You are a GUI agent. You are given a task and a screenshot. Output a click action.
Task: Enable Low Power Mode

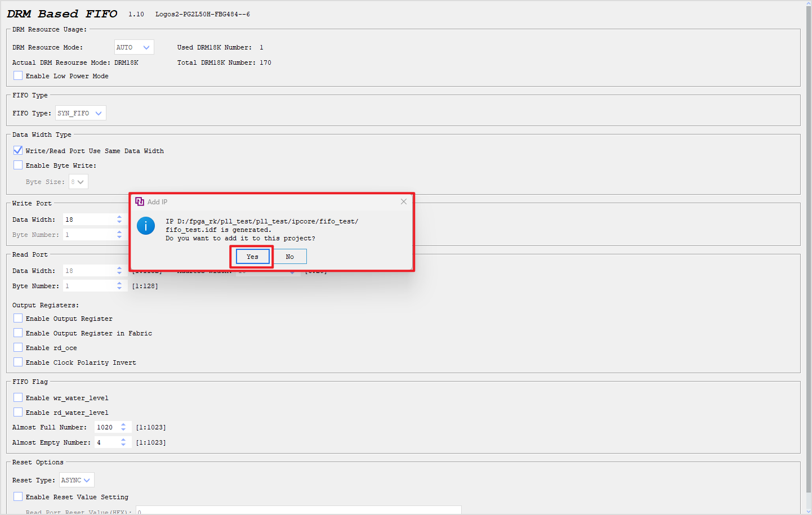pyautogui.click(x=17, y=75)
